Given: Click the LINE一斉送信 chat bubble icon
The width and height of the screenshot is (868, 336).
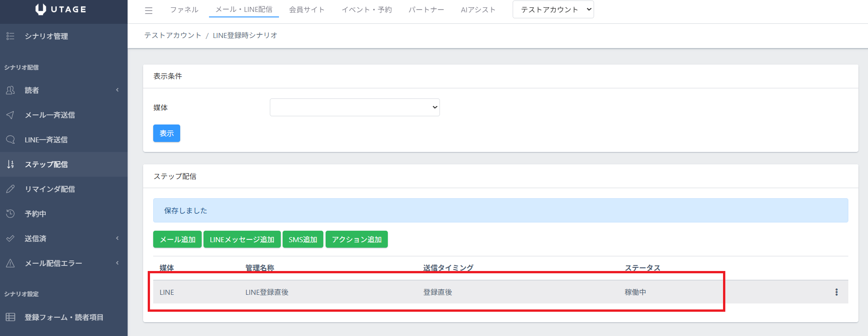Looking at the screenshot, I should click(11, 140).
